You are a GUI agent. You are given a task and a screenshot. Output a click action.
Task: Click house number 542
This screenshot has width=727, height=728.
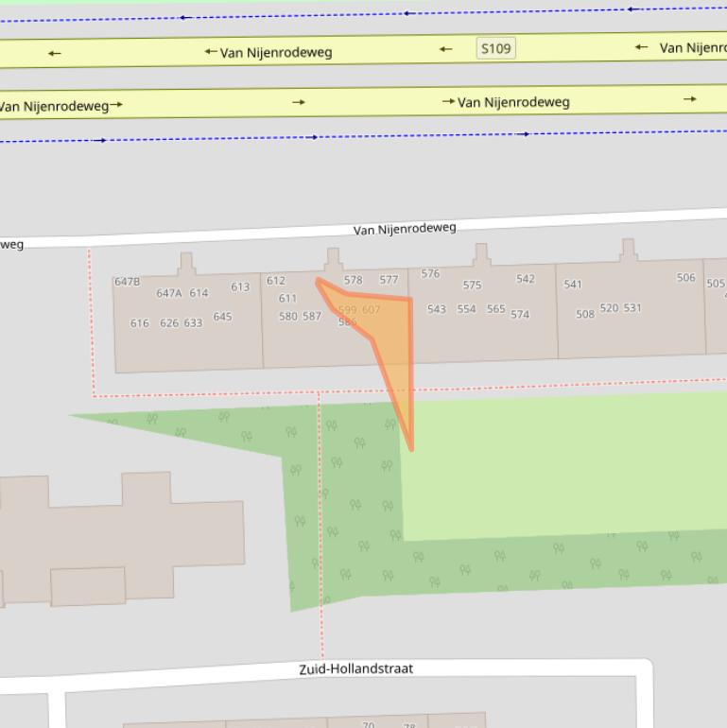coord(525,279)
